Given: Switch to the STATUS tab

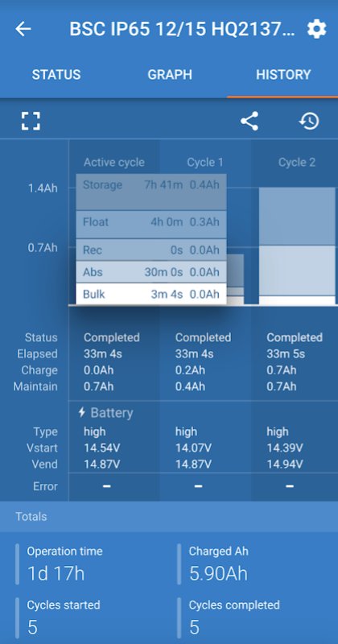Looking at the screenshot, I should click(56, 75).
